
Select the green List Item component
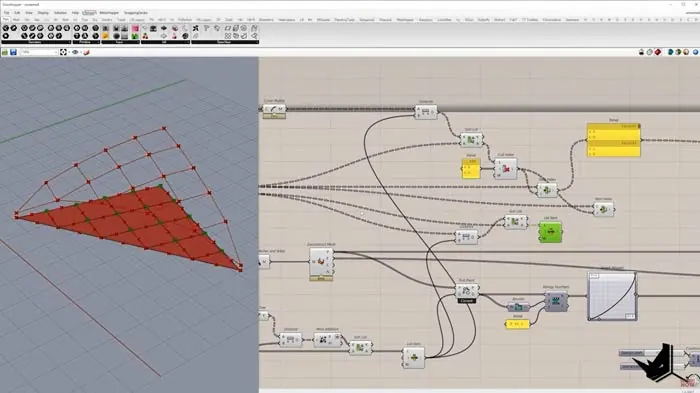550,232
